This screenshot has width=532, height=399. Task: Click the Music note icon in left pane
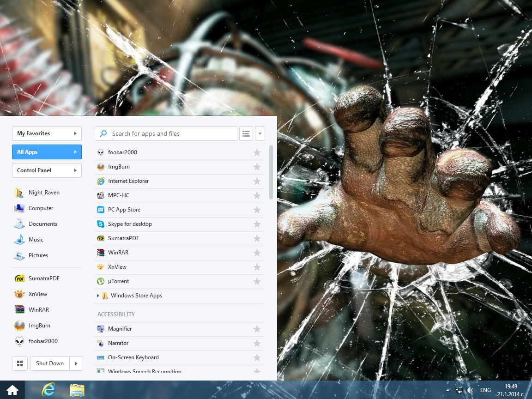point(19,240)
